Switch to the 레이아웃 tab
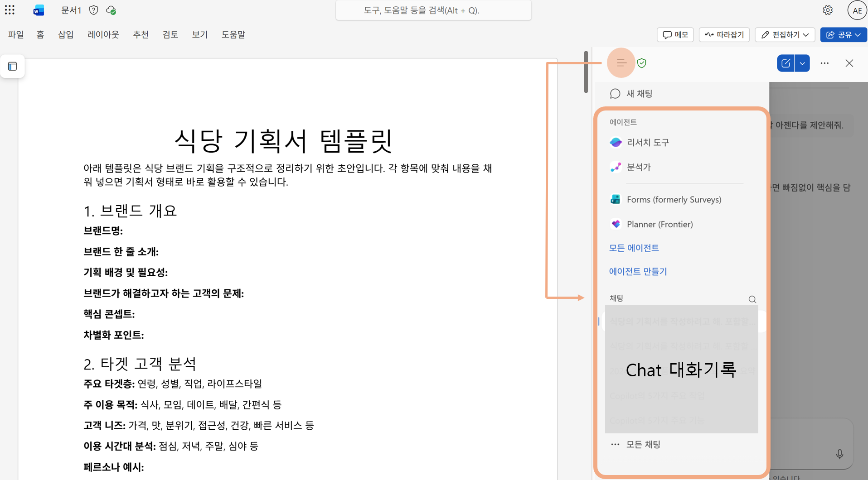868x480 pixels. tap(103, 34)
